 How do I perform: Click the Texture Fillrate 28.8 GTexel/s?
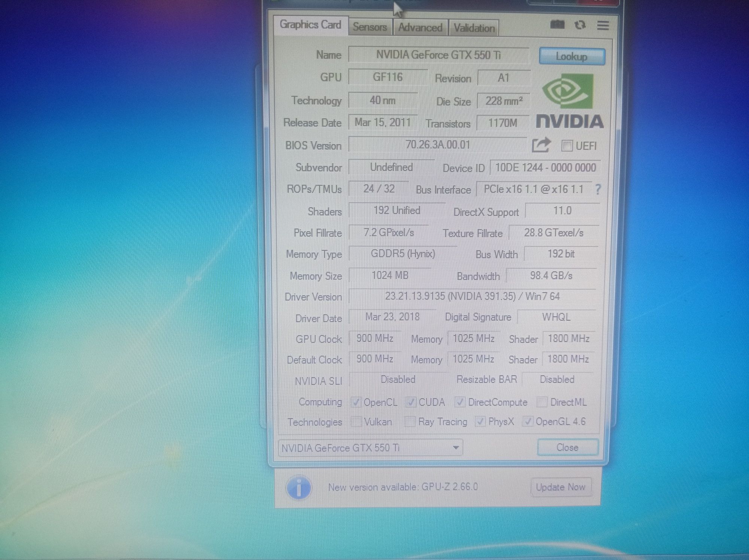[554, 233]
